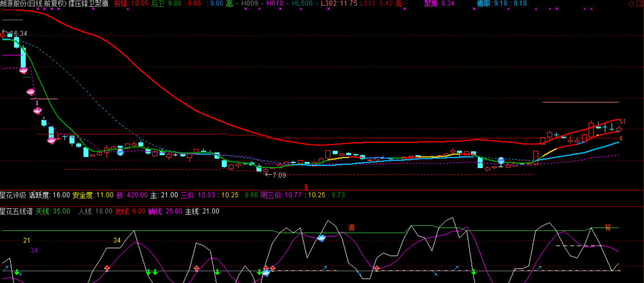Click the small square icon beside the diamond
The width and height of the screenshot is (644, 283).
coord(639,4)
